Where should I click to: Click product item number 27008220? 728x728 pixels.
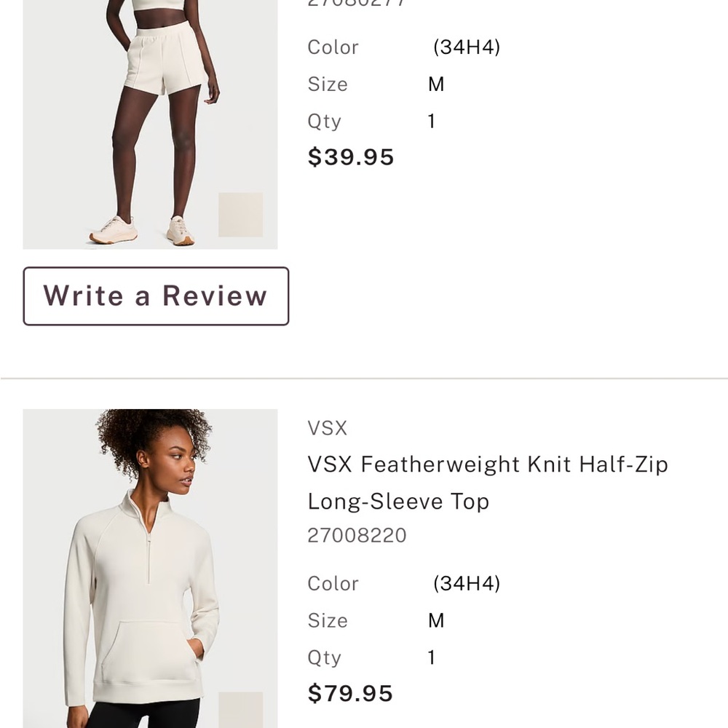pyautogui.click(x=357, y=535)
